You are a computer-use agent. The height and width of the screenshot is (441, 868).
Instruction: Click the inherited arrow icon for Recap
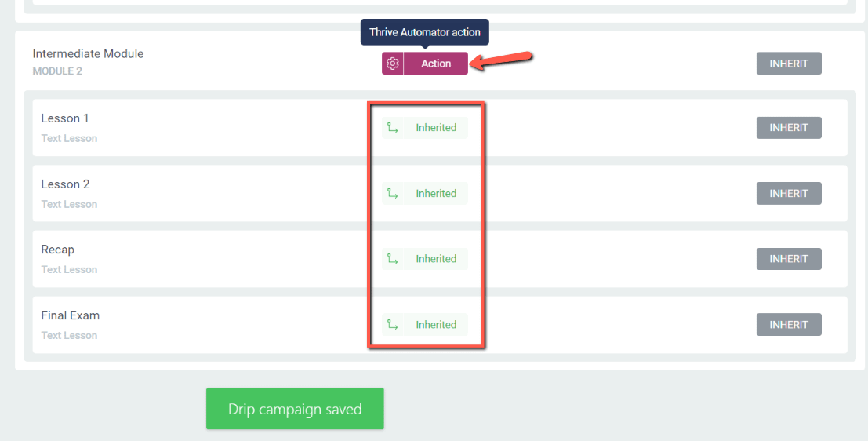click(393, 259)
